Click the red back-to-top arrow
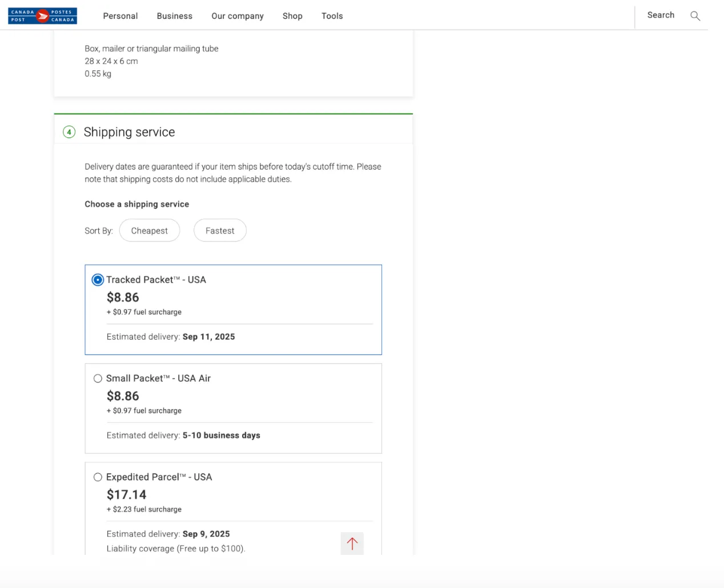 [352, 543]
